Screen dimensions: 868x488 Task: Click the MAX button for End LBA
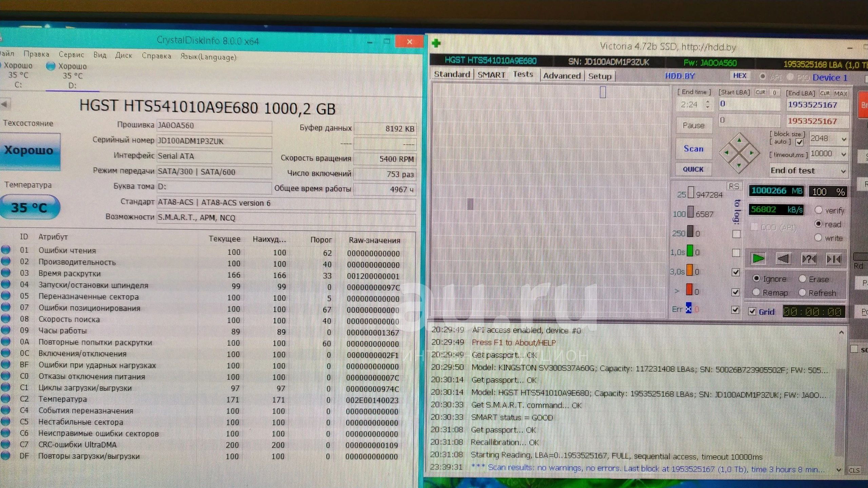pyautogui.click(x=840, y=94)
